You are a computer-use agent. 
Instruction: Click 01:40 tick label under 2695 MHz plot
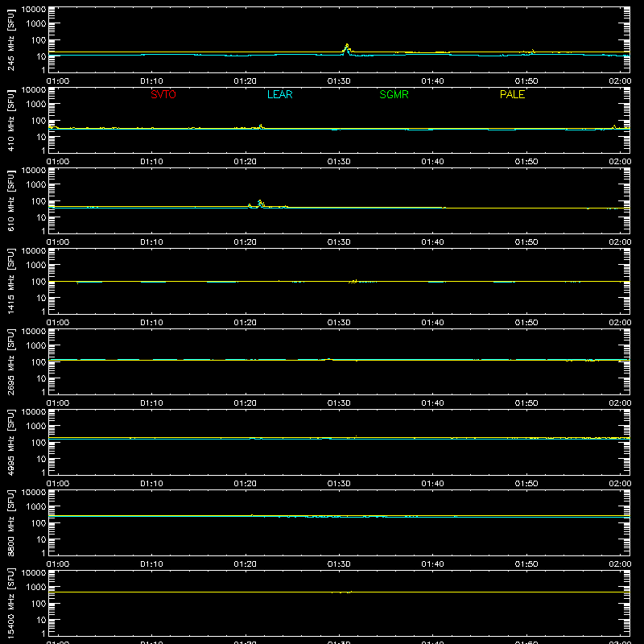[432, 403]
